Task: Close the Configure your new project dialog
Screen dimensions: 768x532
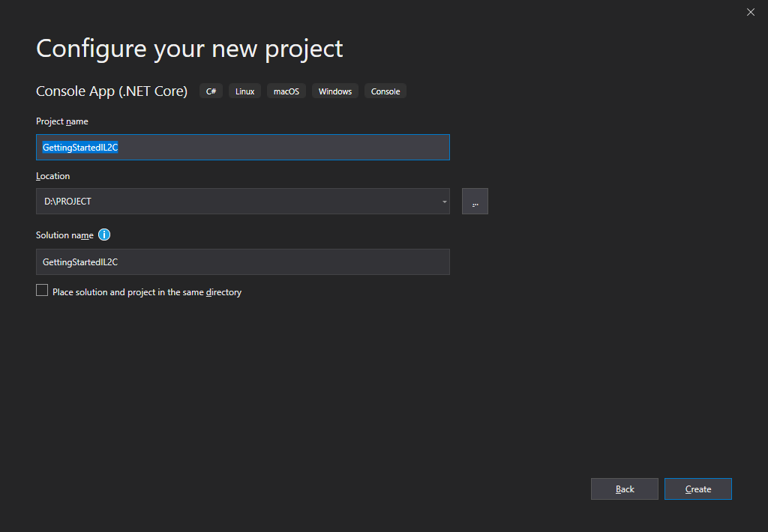Action: point(751,12)
